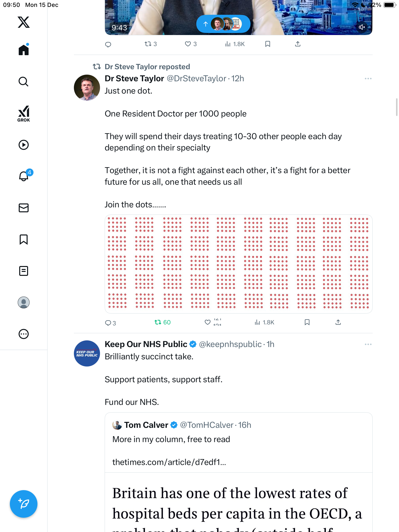The width and height of the screenshot is (399, 532).
Task: Open the Lists icon in sidebar
Action: click(x=24, y=271)
